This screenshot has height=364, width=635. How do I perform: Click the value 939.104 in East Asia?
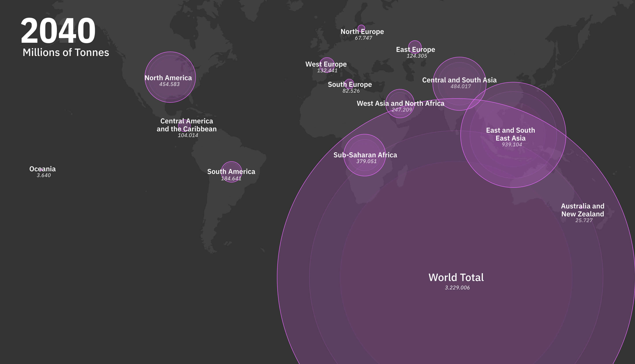click(x=512, y=145)
